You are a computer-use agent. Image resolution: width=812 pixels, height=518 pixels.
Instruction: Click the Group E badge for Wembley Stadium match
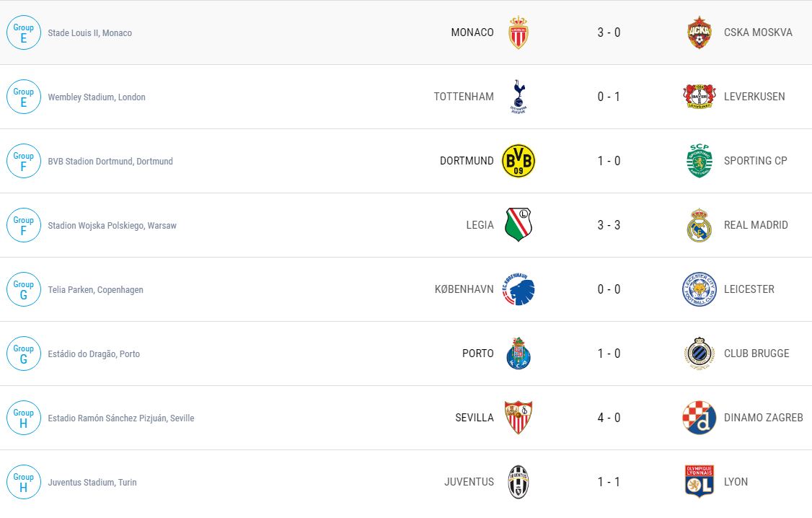coord(24,97)
